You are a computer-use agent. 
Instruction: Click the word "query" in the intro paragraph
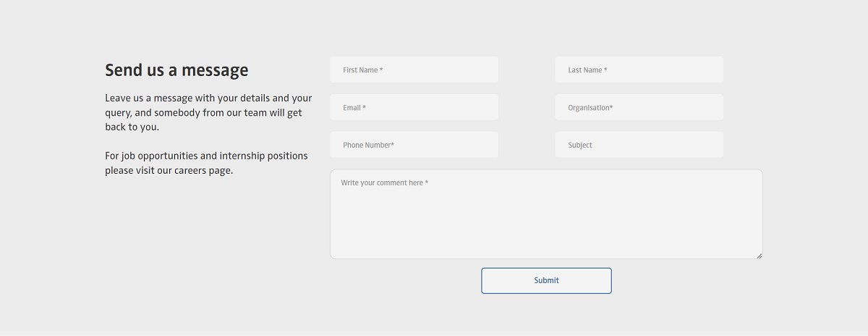pyautogui.click(x=117, y=113)
